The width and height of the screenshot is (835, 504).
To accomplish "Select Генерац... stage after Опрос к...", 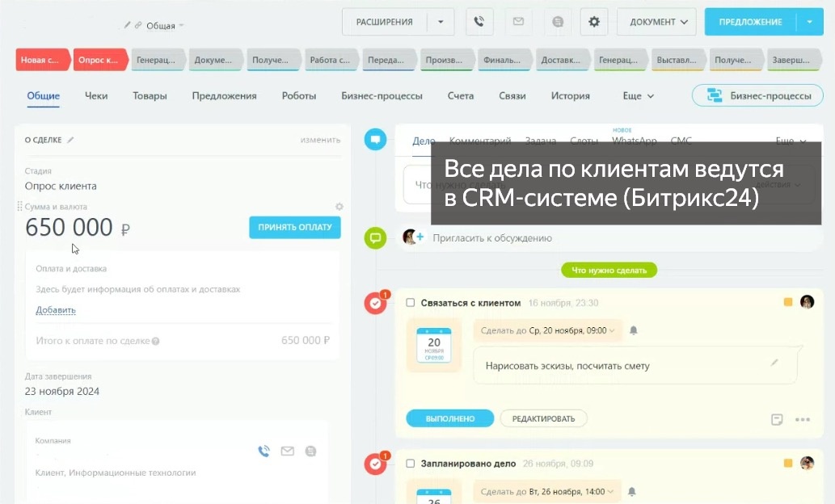I will (x=157, y=60).
